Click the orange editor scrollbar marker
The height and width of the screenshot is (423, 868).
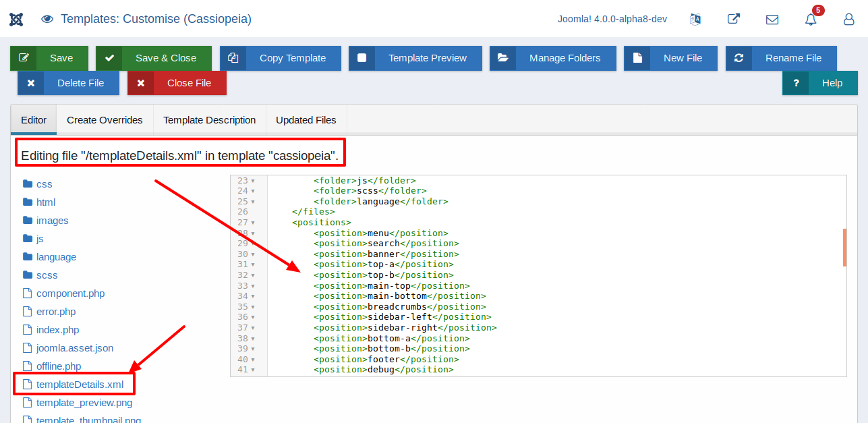[x=844, y=248]
